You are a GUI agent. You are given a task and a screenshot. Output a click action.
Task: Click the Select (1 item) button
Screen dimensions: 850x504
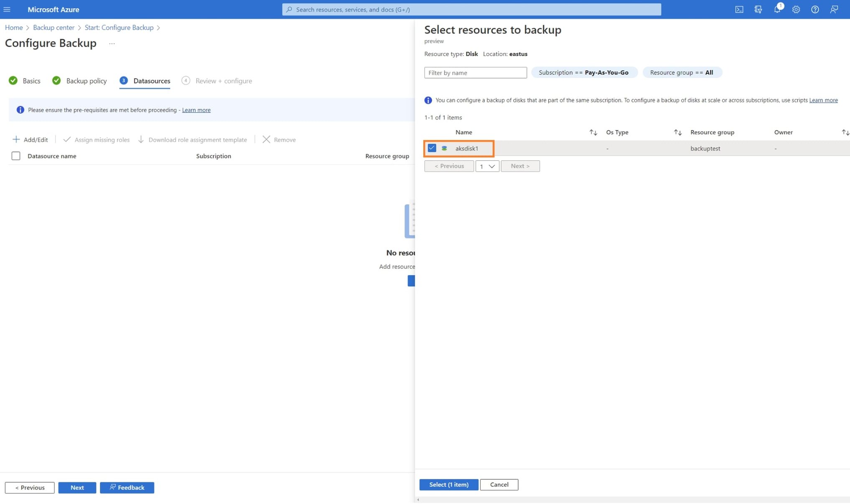(449, 485)
